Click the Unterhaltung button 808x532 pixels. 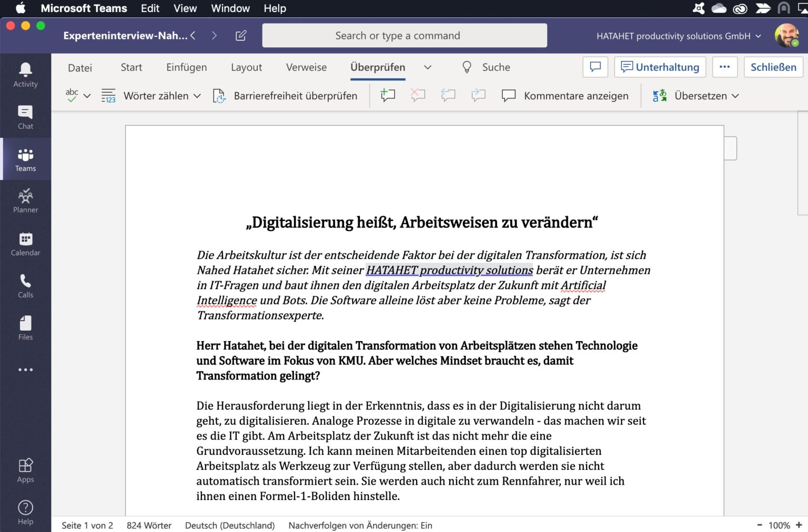coord(660,67)
